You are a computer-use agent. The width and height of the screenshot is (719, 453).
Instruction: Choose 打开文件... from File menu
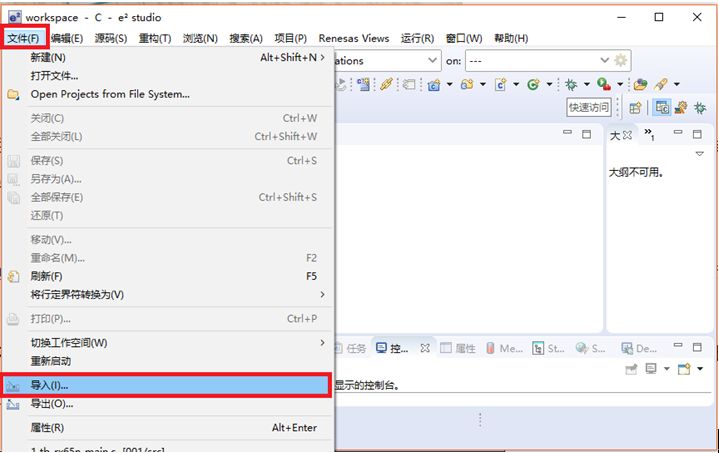pyautogui.click(x=167, y=76)
